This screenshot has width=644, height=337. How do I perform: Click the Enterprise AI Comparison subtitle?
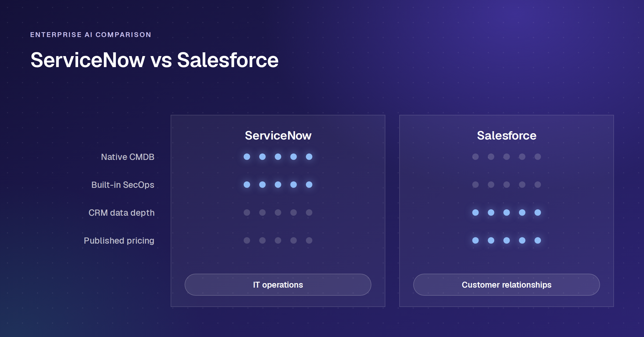point(91,35)
